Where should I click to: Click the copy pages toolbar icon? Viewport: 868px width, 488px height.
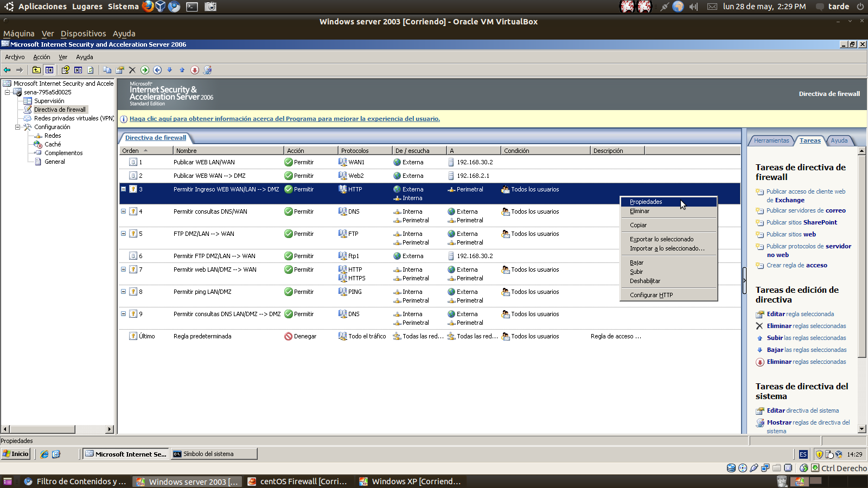tap(107, 70)
